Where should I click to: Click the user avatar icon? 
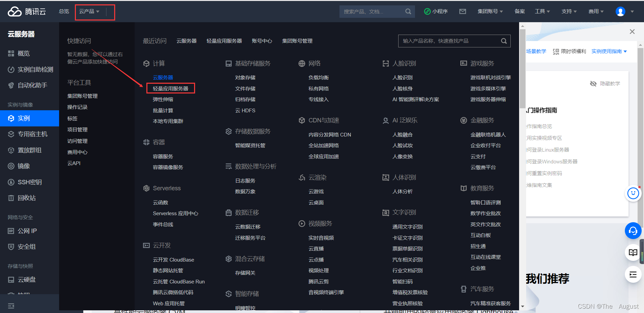(620, 11)
